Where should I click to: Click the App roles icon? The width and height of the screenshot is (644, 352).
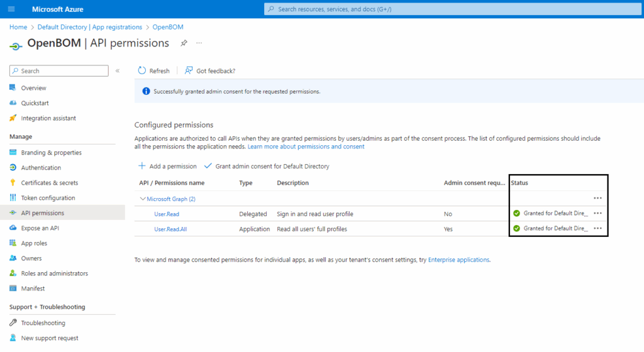point(13,243)
